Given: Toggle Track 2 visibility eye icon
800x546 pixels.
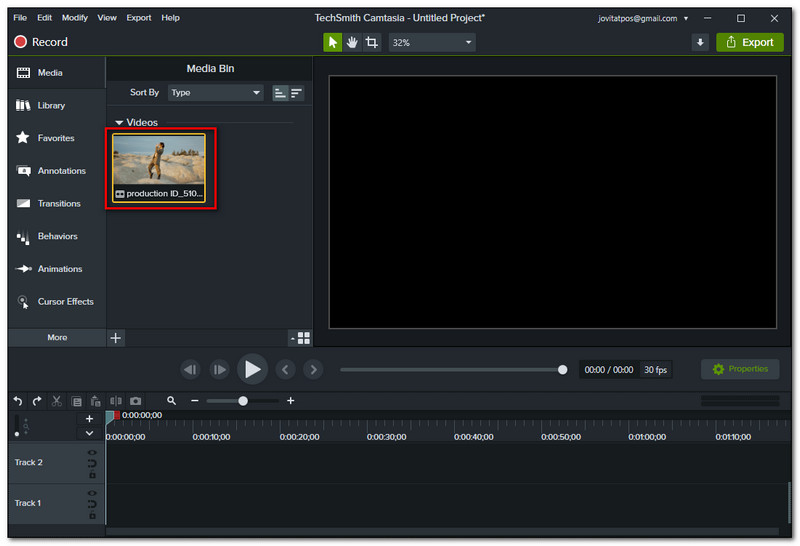Looking at the screenshot, I should [x=92, y=453].
